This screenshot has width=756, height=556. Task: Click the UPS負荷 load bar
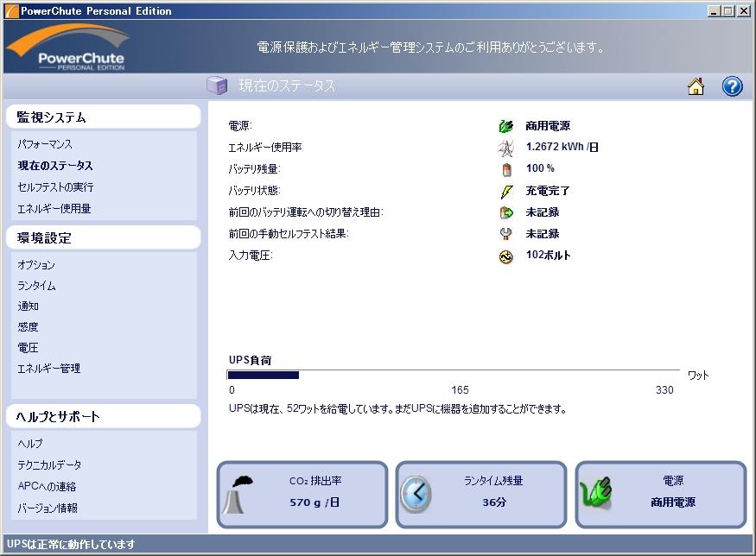[454, 376]
